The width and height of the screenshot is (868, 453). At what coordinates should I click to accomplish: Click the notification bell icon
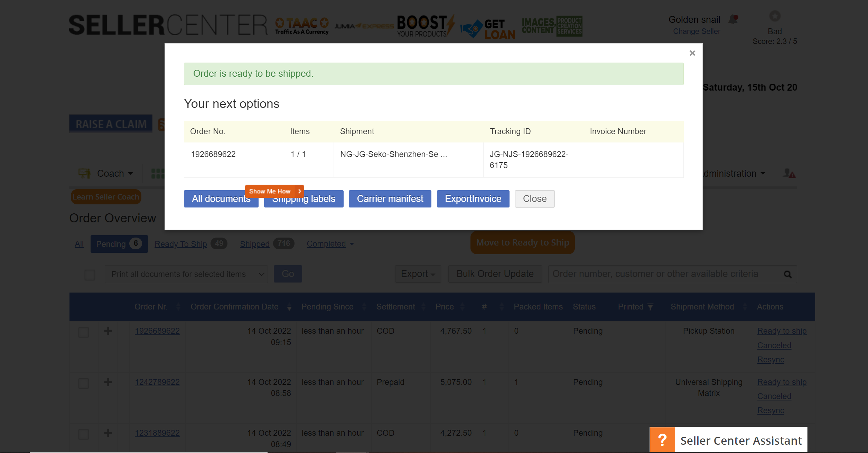(733, 20)
